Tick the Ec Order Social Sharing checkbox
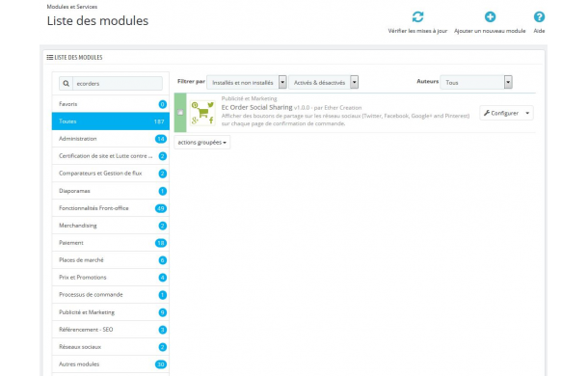This screenshot has height=376, width=588. [180, 113]
